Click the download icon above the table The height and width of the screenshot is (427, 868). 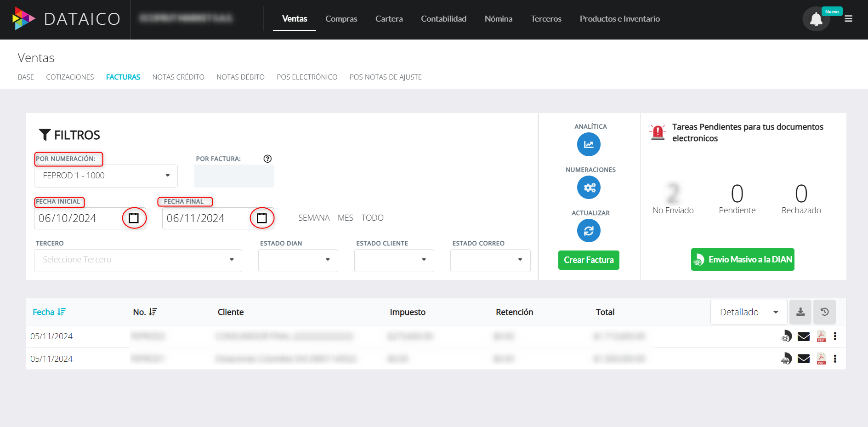pyautogui.click(x=800, y=312)
